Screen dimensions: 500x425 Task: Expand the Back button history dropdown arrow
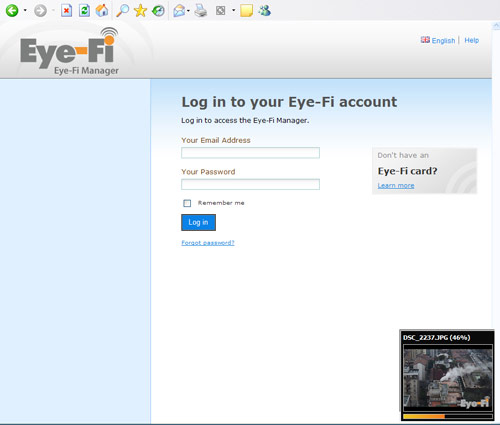click(x=25, y=11)
